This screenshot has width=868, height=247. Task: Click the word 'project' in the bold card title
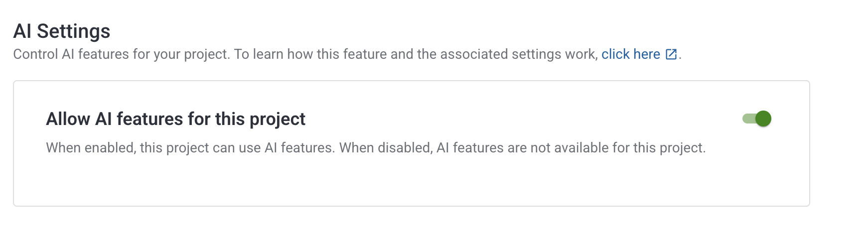tap(277, 120)
